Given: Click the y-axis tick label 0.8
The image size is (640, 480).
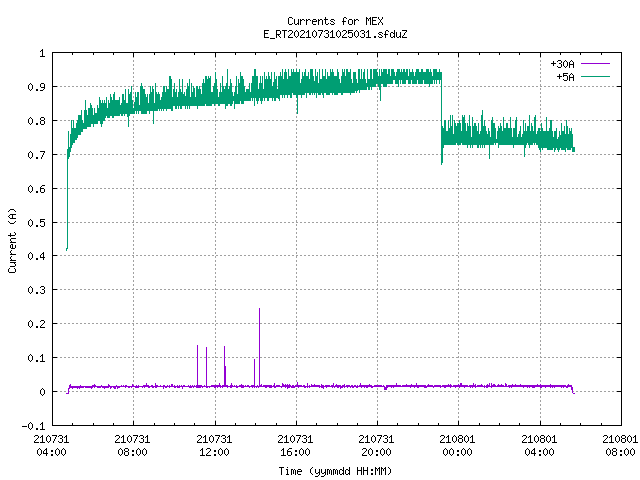Looking at the screenshot, I should pos(36,121).
